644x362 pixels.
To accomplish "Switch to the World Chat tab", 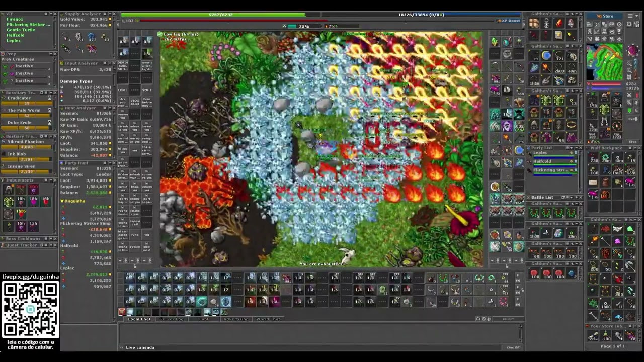I will (268, 319).
